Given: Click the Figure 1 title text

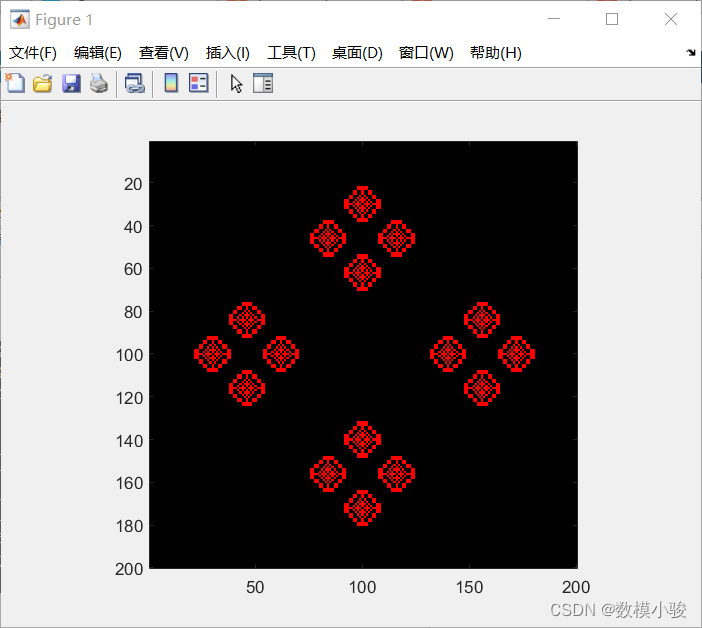Looking at the screenshot, I should (64, 20).
